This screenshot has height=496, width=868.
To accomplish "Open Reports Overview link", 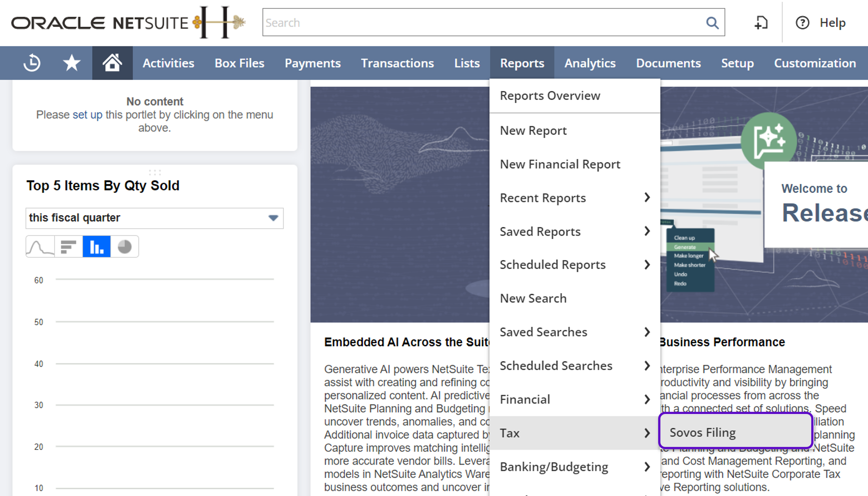I will pos(550,96).
